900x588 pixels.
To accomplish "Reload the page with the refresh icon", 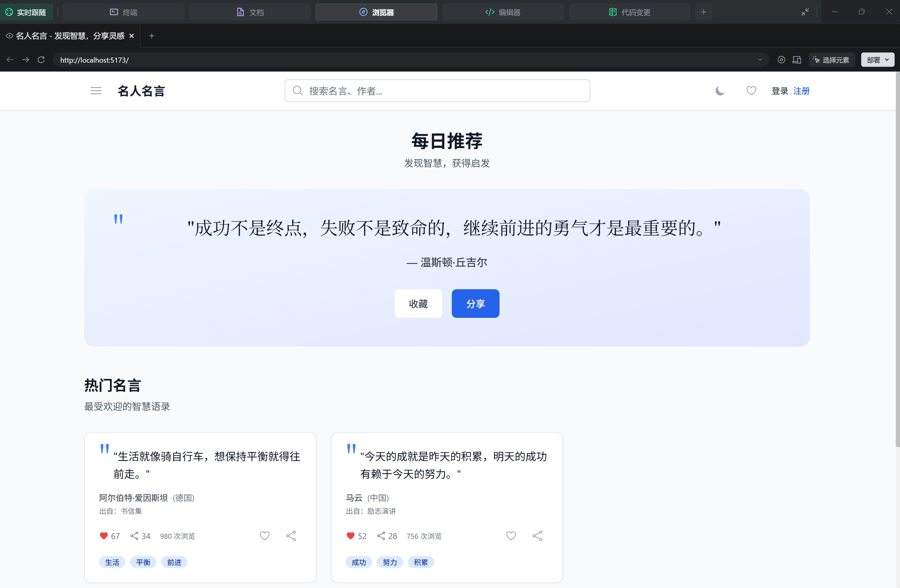I will pos(41,60).
